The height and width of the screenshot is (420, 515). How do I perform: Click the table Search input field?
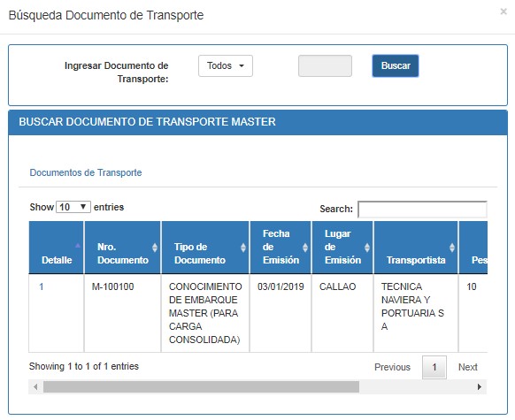pyautogui.click(x=422, y=210)
